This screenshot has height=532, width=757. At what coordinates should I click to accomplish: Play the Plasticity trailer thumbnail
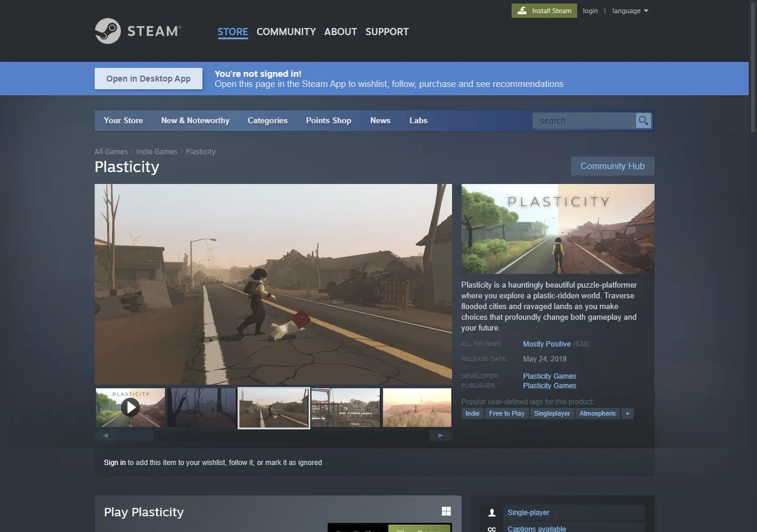(x=130, y=407)
